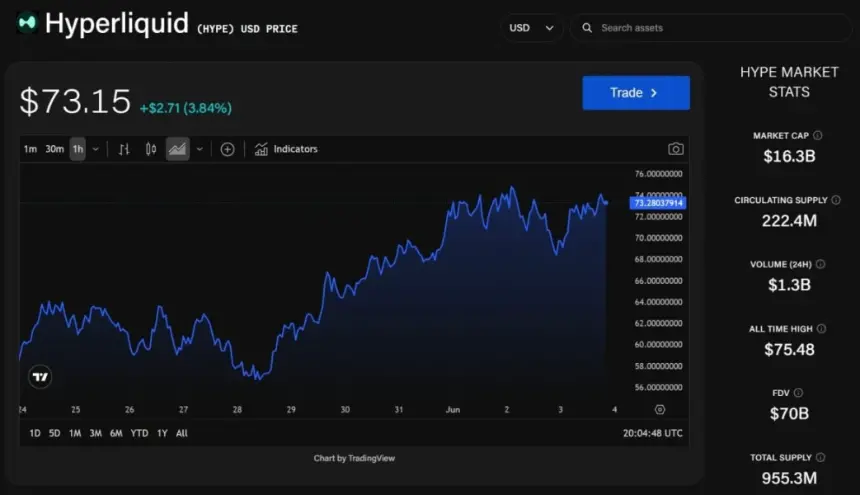Click the $70B FDV value
This screenshot has width=860, height=495.
coord(789,414)
